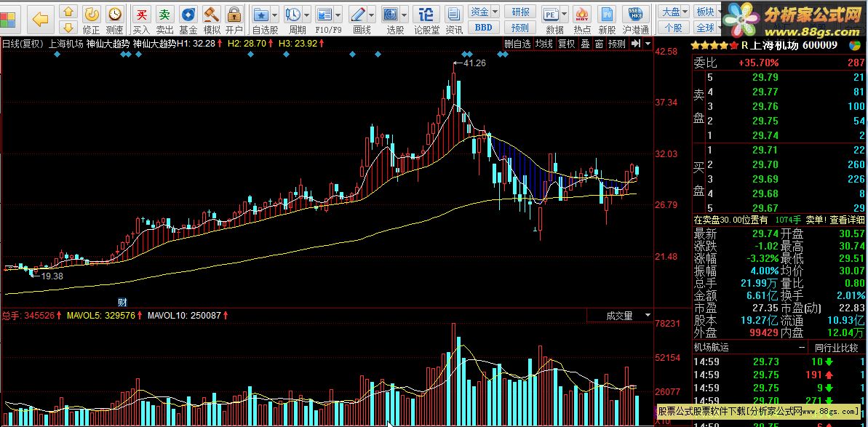The image size is (868, 427).
Task: Toggle the chart toolbar 预测 forecast option
Action: tap(617, 44)
